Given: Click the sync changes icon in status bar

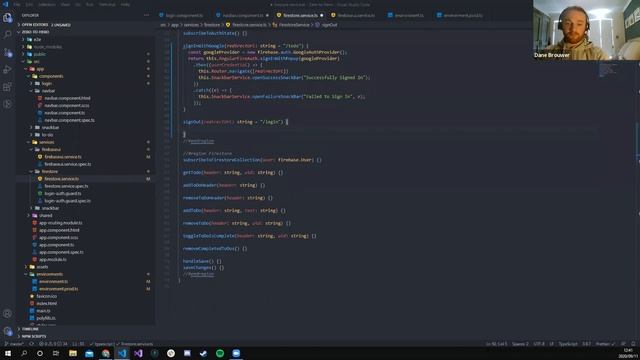Looking at the screenshot, I should click(31, 344).
